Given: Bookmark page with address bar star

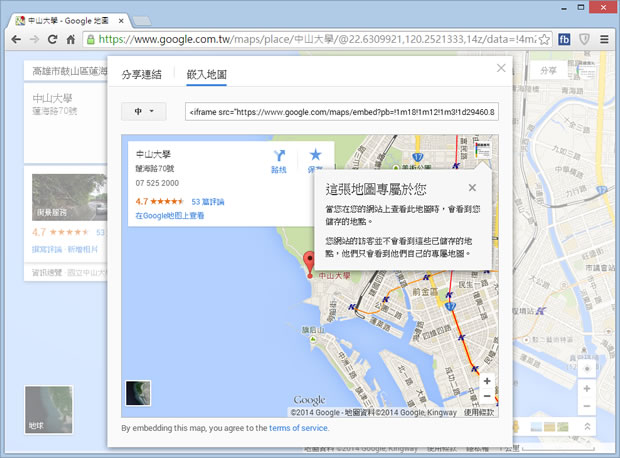Looking at the screenshot, I should (x=544, y=39).
